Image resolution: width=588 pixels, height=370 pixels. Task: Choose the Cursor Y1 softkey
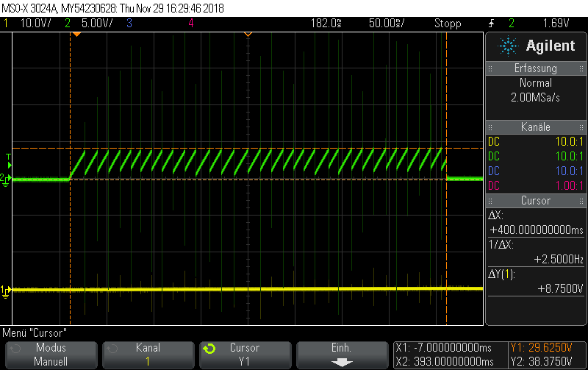[245, 355]
